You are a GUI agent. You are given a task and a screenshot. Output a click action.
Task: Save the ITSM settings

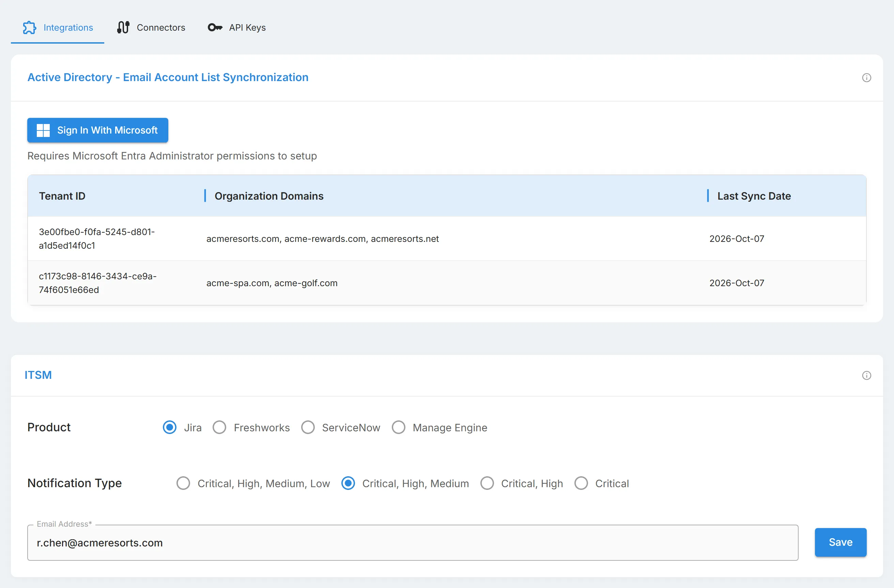[841, 543]
